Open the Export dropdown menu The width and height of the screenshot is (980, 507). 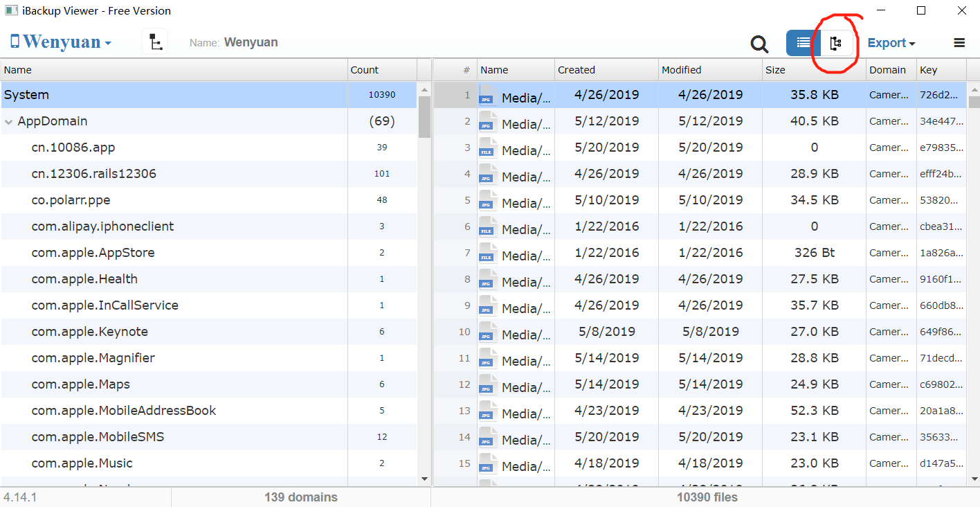coord(891,43)
